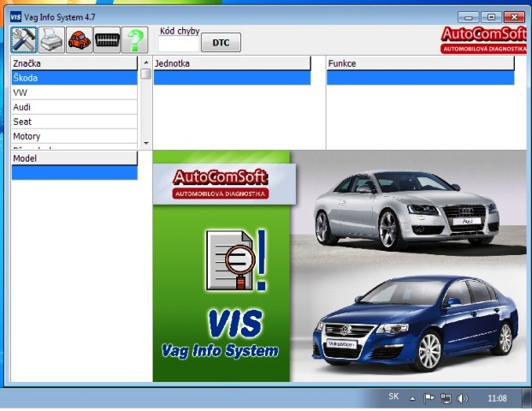
Task: Select highlighted first row under Model
Action: pyautogui.click(x=74, y=173)
